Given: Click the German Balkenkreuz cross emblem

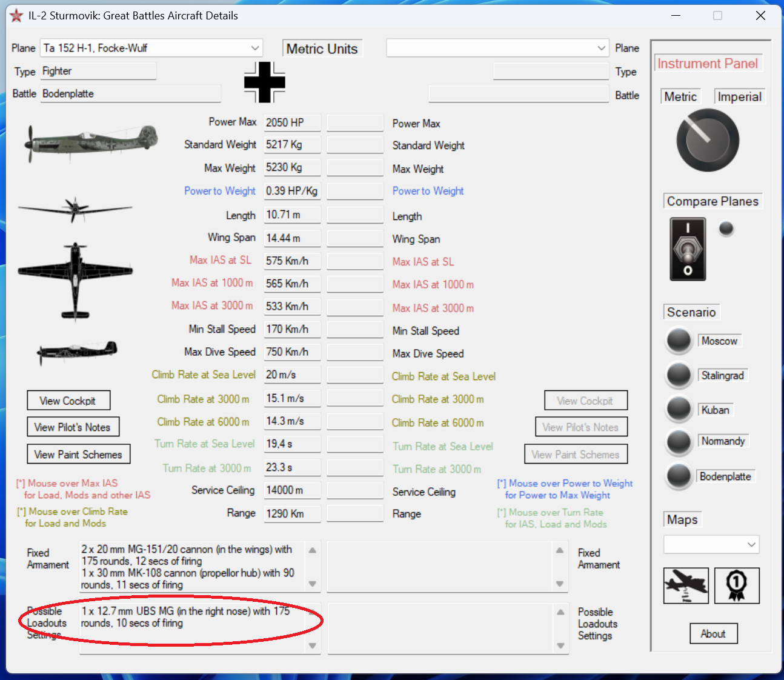Looking at the screenshot, I should (x=264, y=82).
